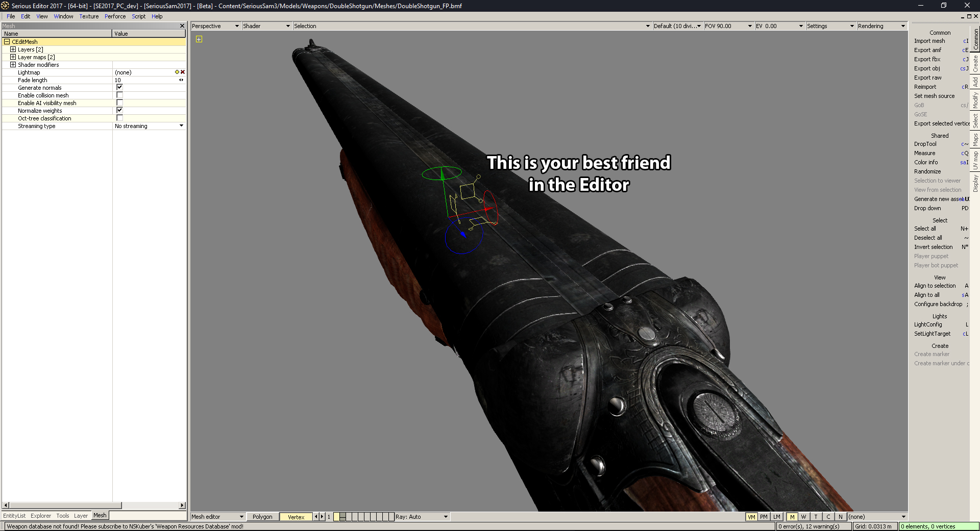Image resolution: width=980 pixels, height=531 pixels.
Task: Open the Perforce menu
Action: click(115, 16)
